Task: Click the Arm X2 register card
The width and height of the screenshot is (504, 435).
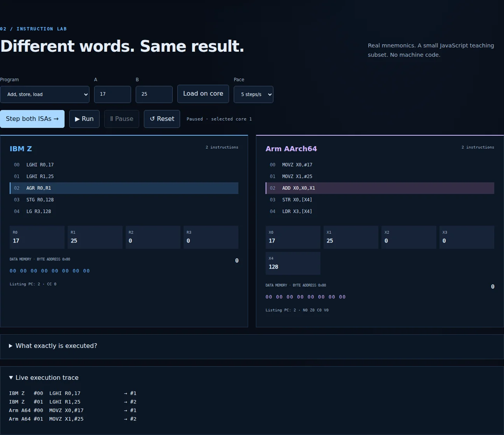Action: click(x=409, y=237)
